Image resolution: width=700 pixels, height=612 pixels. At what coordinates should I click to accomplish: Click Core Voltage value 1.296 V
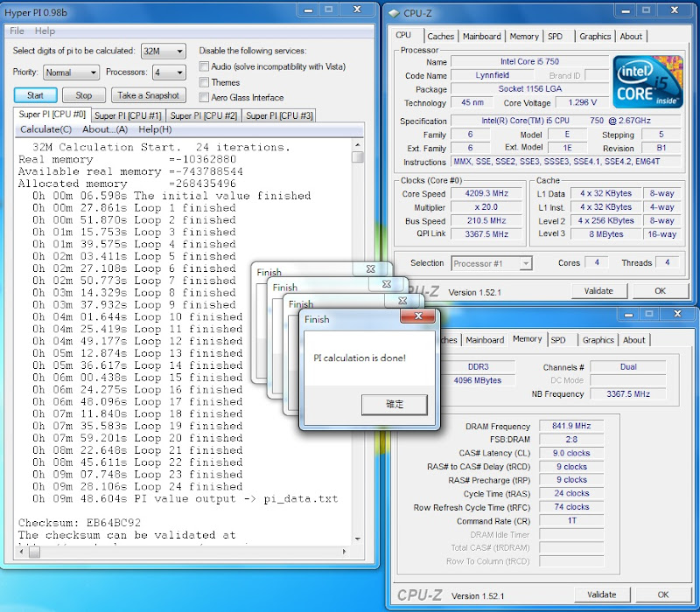tap(582, 102)
